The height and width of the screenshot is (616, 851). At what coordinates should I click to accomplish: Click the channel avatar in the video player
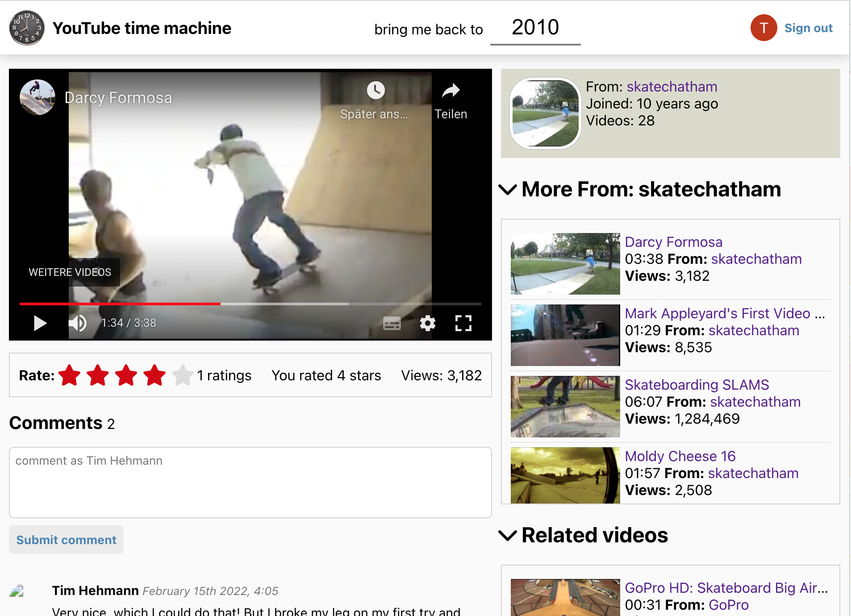38,97
